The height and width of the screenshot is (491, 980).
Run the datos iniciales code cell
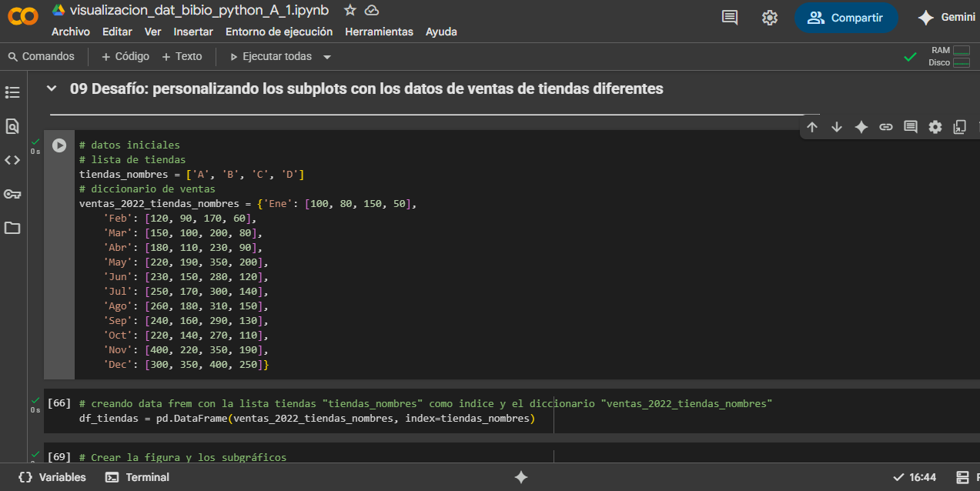(x=59, y=145)
